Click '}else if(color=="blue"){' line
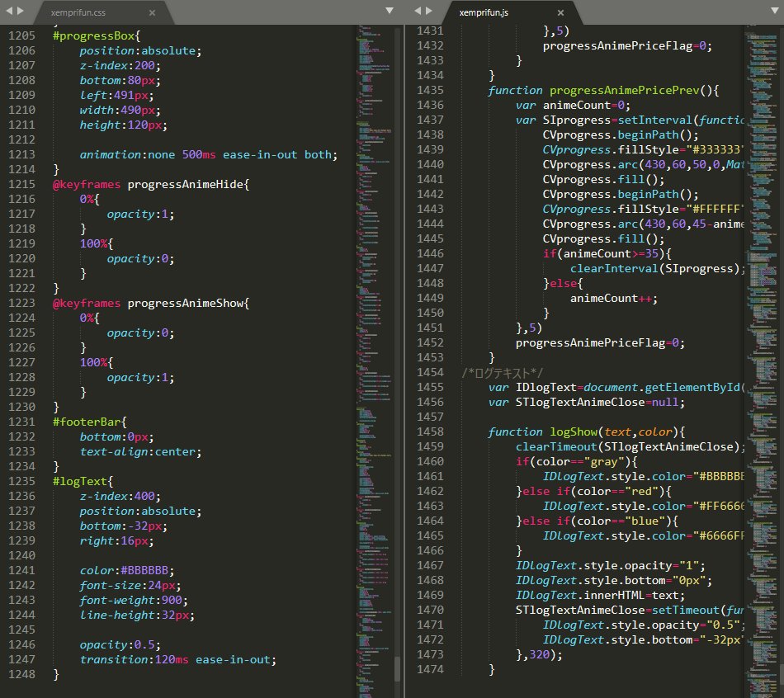This screenshot has height=698, width=784. tap(597, 521)
